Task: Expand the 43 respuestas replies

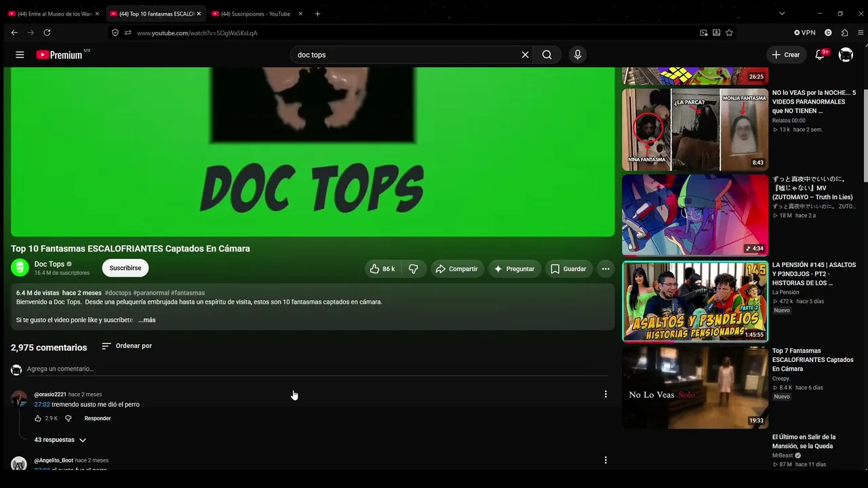Action: pos(60,440)
